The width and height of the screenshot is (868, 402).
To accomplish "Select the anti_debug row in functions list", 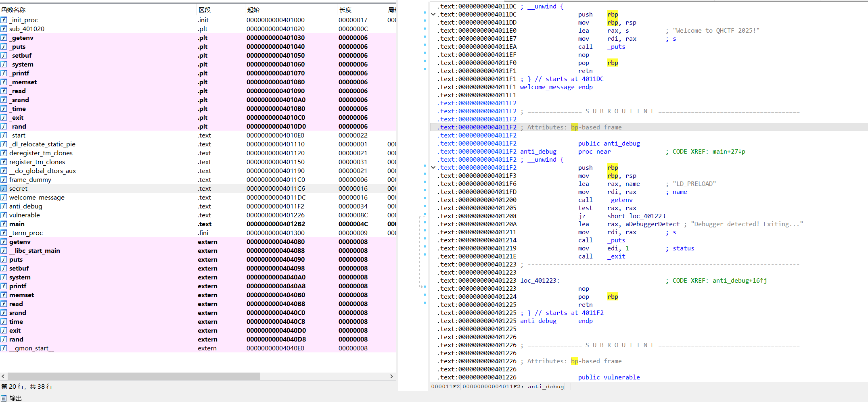I will coord(198,206).
